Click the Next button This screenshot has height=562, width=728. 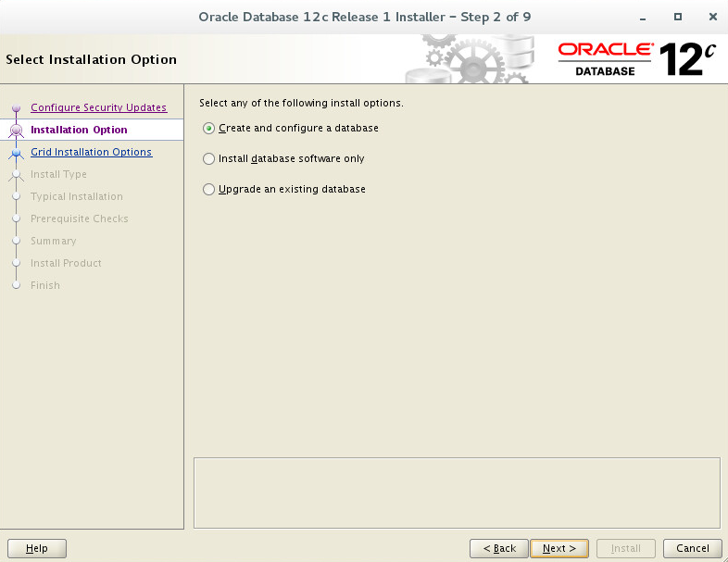(559, 548)
